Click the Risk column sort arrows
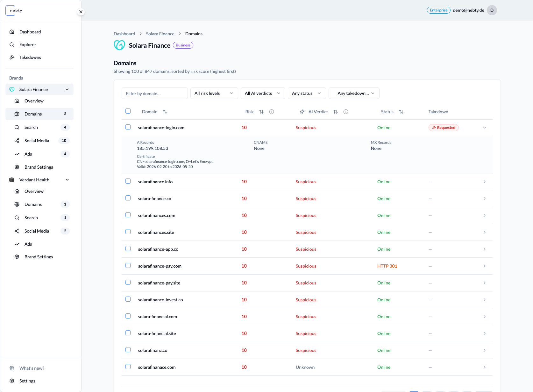 tap(261, 112)
